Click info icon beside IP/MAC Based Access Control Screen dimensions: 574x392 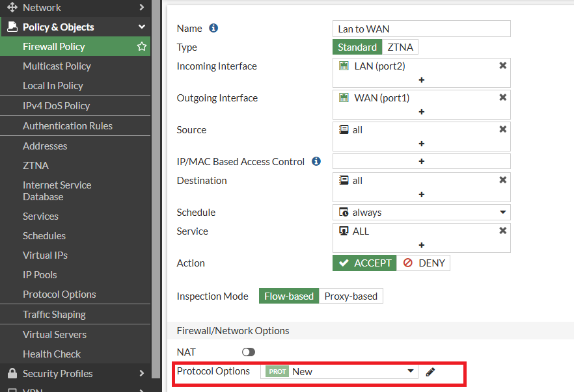click(316, 161)
